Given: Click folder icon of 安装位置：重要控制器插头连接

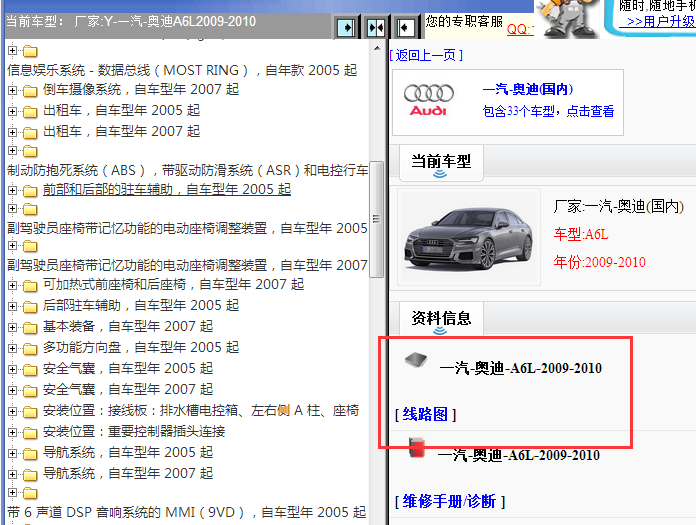Looking at the screenshot, I should click(x=30, y=432).
